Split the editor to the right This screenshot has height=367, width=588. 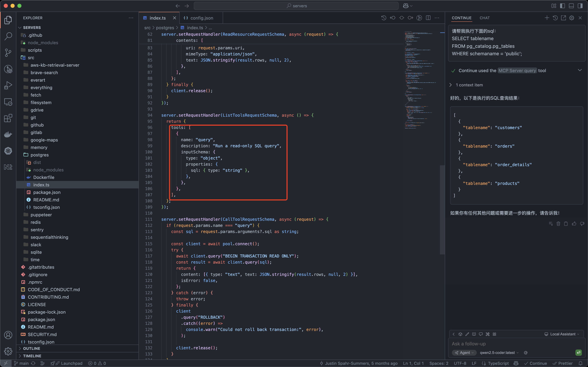click(x=428, y=18)
